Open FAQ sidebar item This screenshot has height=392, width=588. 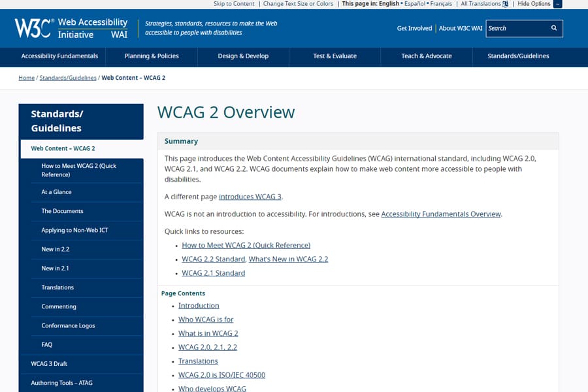tap(87, 345)
